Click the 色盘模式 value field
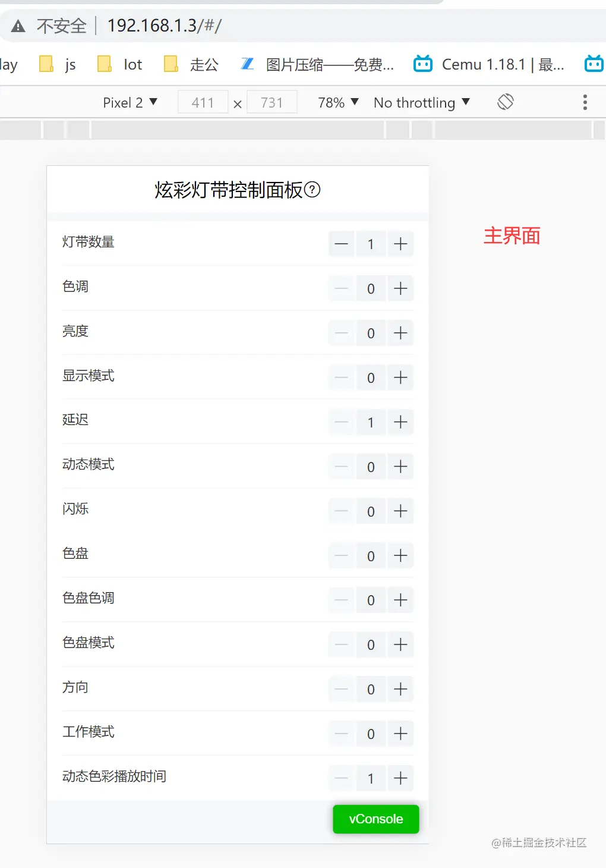The height and width of the screenshot is (868, 606). coord(371,644)
